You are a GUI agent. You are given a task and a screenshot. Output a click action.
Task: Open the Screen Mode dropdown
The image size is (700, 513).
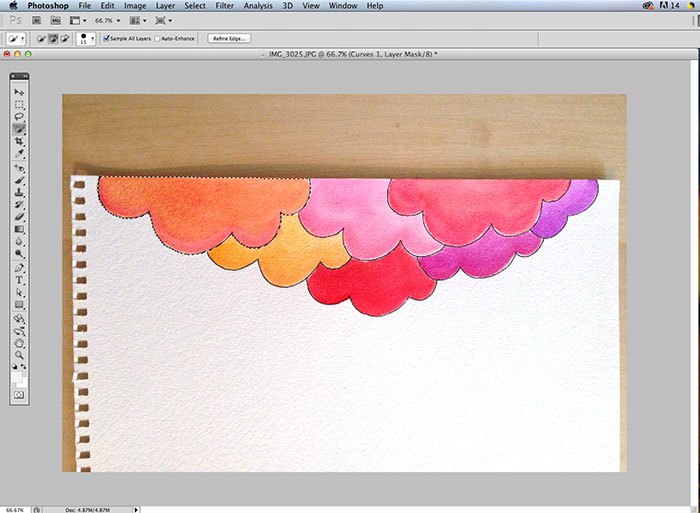[x=163, y=21]
